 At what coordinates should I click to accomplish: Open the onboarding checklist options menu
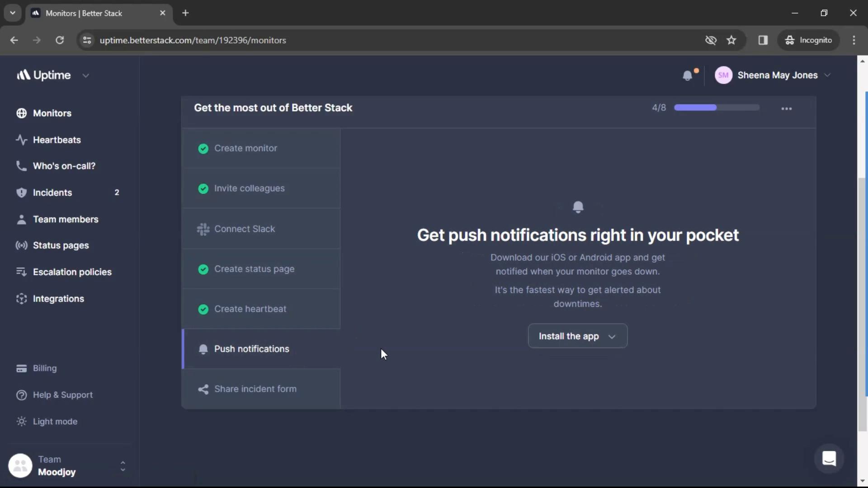[x=786, y=108]
